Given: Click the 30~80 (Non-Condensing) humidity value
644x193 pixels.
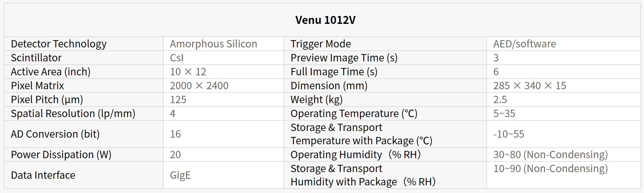Looking at the screenshot, I should pyautogui.click(x=550, y=155).
